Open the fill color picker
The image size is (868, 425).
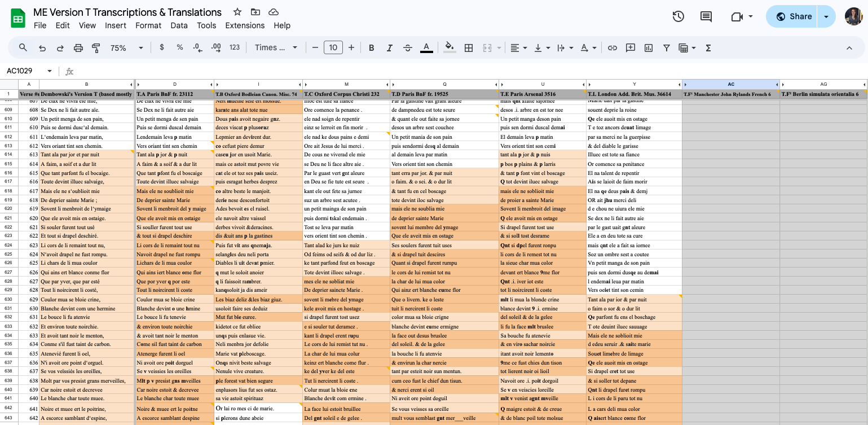(450, 48)
